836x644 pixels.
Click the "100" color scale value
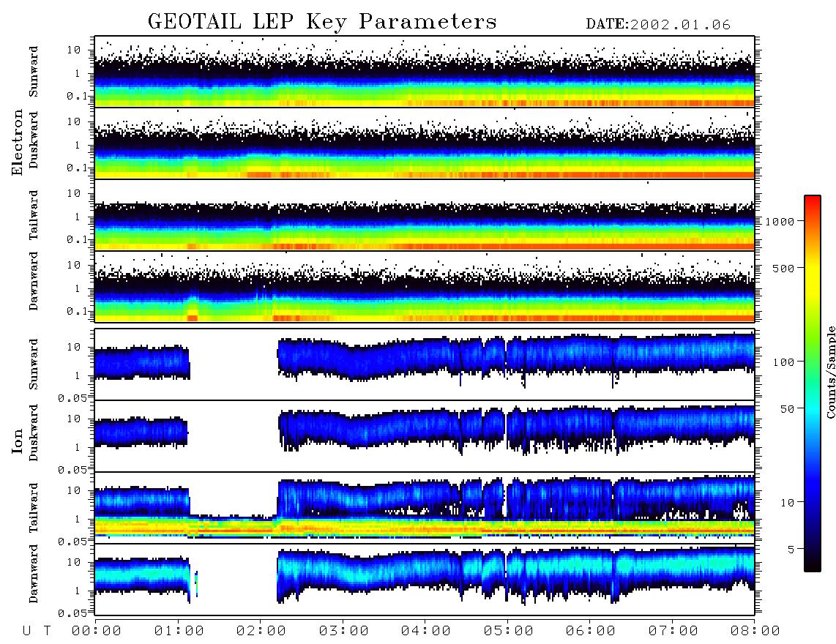[783, 362]
